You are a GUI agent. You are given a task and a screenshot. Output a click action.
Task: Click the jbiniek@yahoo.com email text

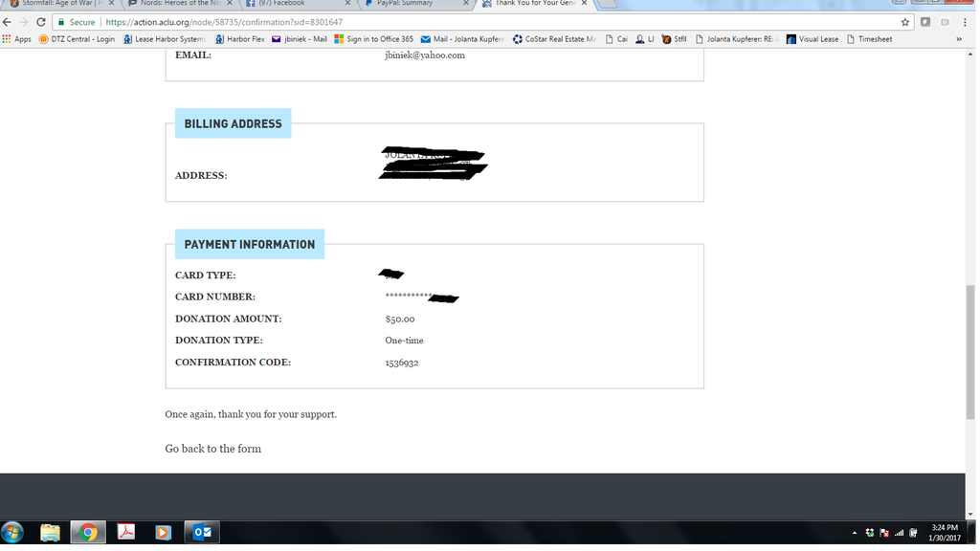pyautogui.click(x=425, y=55)
